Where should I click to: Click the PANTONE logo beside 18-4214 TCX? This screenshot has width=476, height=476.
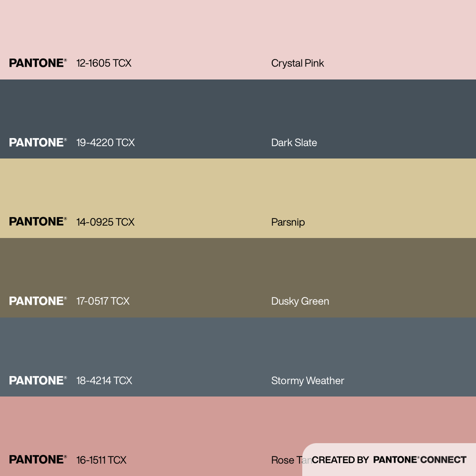point(38,380)
